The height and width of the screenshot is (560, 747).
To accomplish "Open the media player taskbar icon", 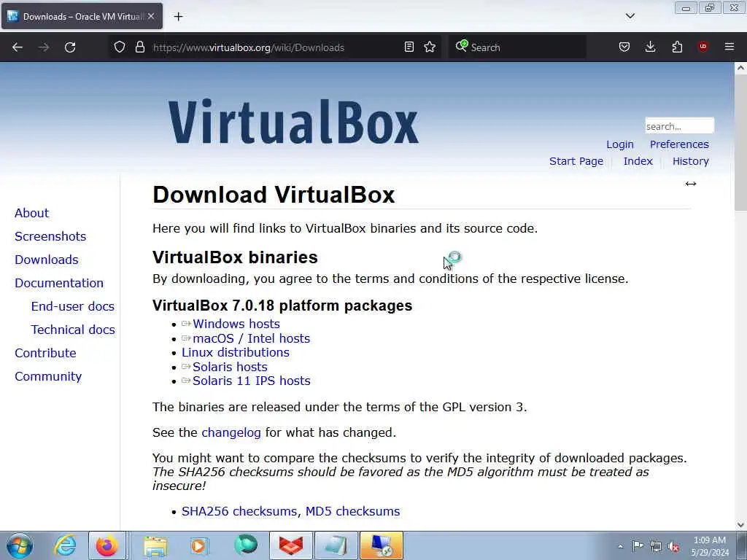I will pos(199,545).
